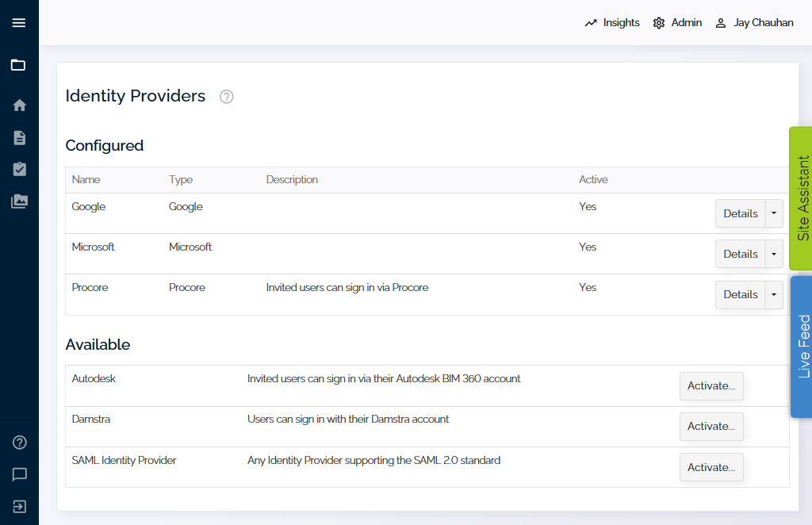This screenshot has height=525, width=812.
Task: Click the Insights trend icon
Action: pyautogui.click(x=591, y=23)
